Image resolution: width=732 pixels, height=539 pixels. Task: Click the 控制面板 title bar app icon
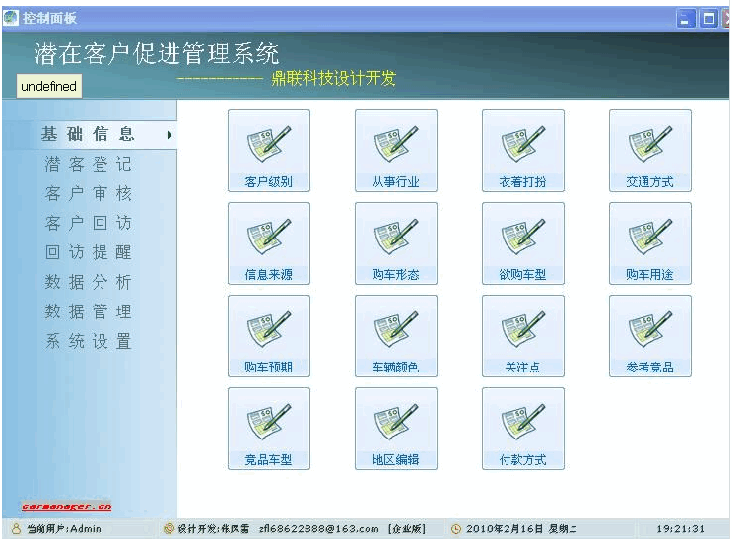tap(10, 18)
